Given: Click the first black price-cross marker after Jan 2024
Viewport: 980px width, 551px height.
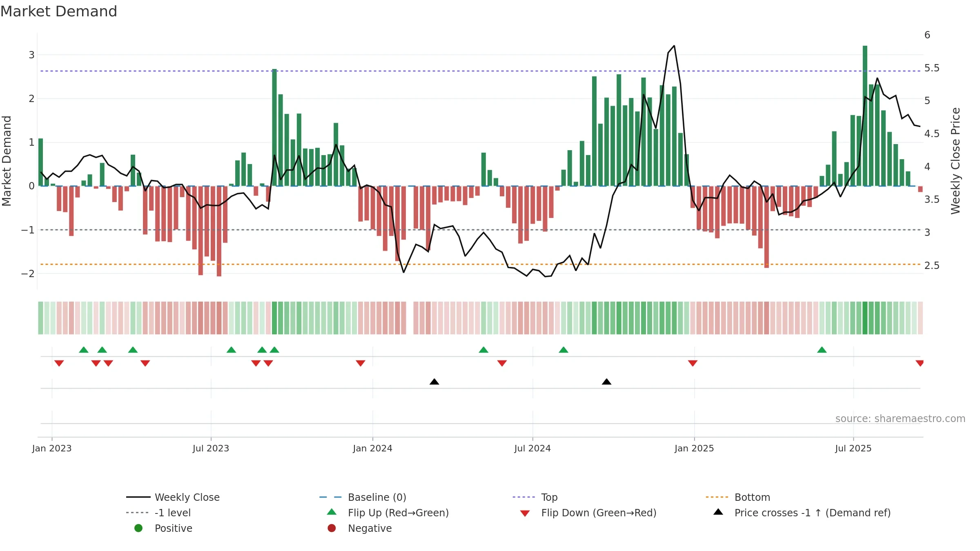Looking at the screenshot, I should (x=434, y=382).
